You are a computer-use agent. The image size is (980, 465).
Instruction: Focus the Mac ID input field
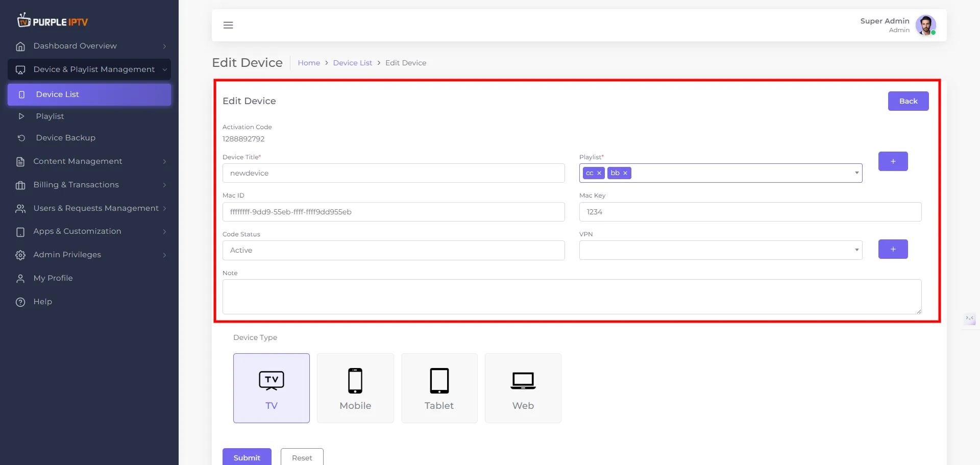coord(394,212)
